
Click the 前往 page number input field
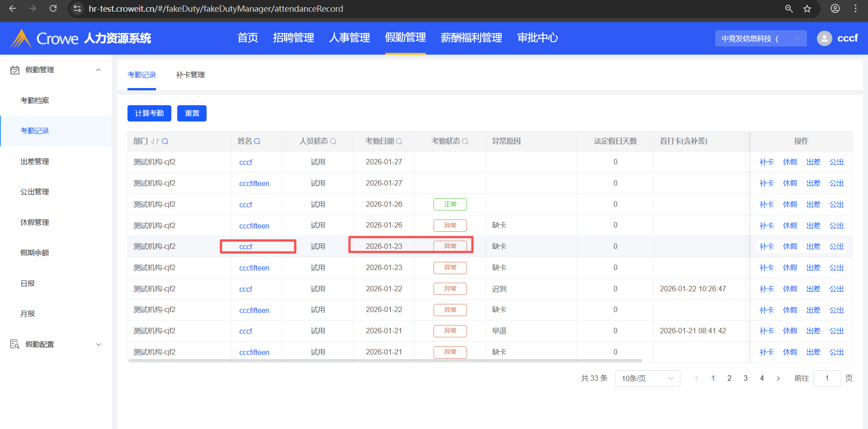826,378
